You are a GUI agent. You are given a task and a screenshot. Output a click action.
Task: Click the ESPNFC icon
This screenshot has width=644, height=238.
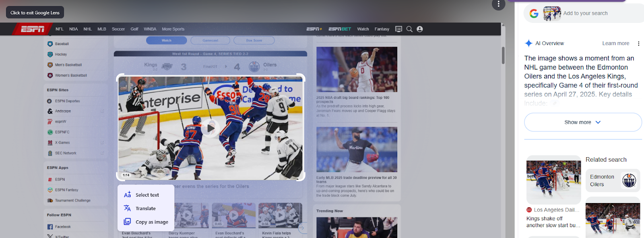pos(50,132)
